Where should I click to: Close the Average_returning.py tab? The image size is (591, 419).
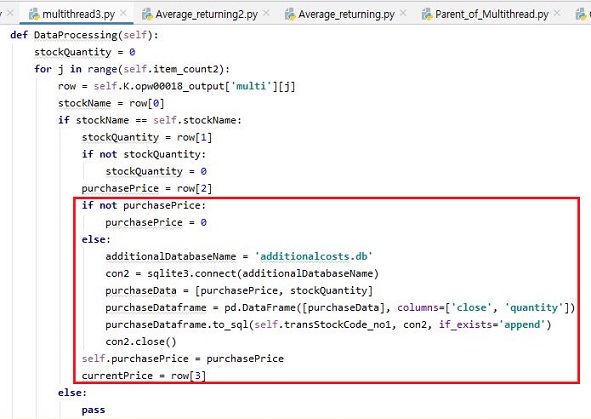pyautogui.click(x=403, y=14)
